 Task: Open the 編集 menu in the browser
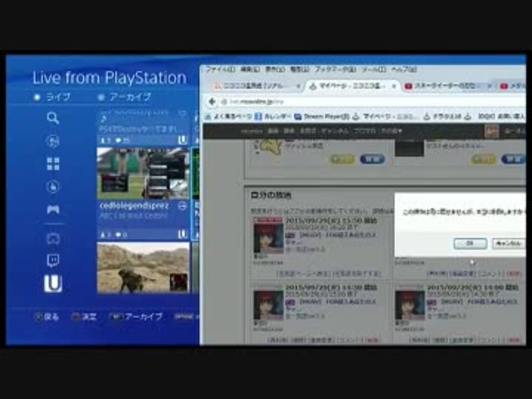250,70
